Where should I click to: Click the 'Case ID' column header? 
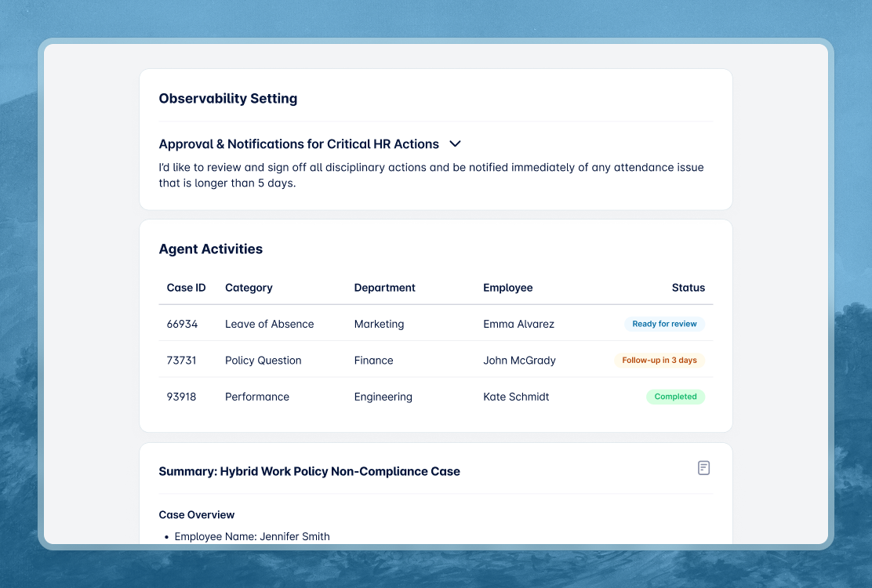(187, 288)
